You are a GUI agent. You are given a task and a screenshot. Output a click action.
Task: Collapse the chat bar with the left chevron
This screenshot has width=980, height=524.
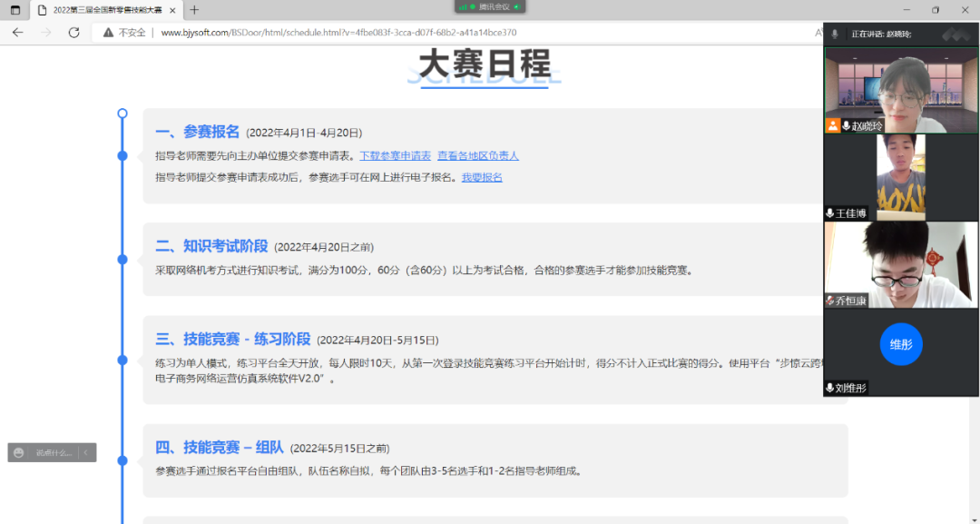click(85, 452)
